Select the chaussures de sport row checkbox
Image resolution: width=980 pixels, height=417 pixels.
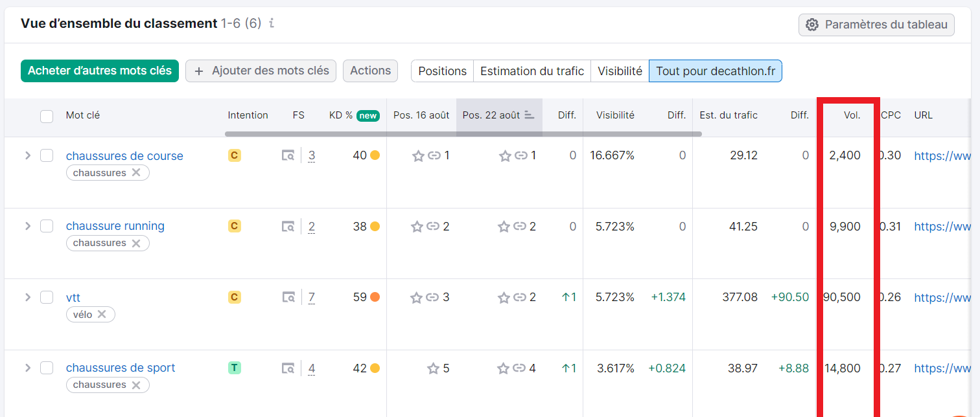tap(47, 368)
